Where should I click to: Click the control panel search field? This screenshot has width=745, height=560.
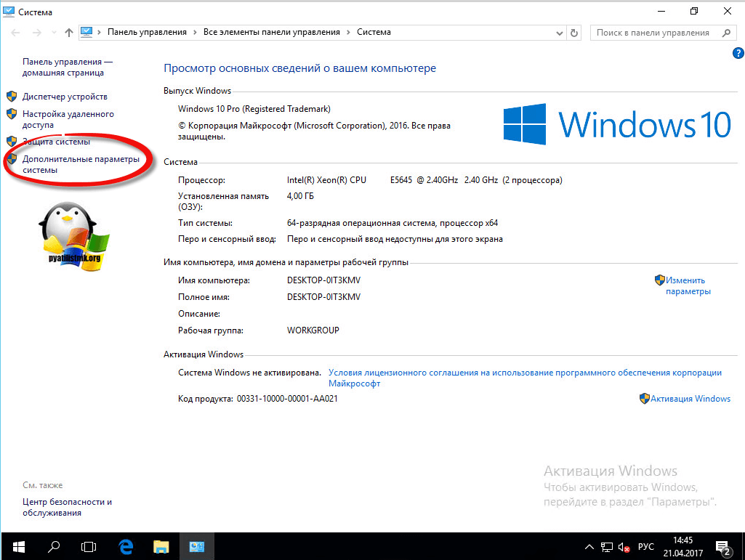click(x=654, y=33)
